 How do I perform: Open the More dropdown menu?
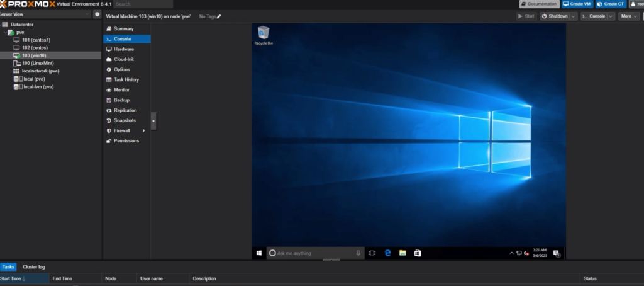[629, 16]
